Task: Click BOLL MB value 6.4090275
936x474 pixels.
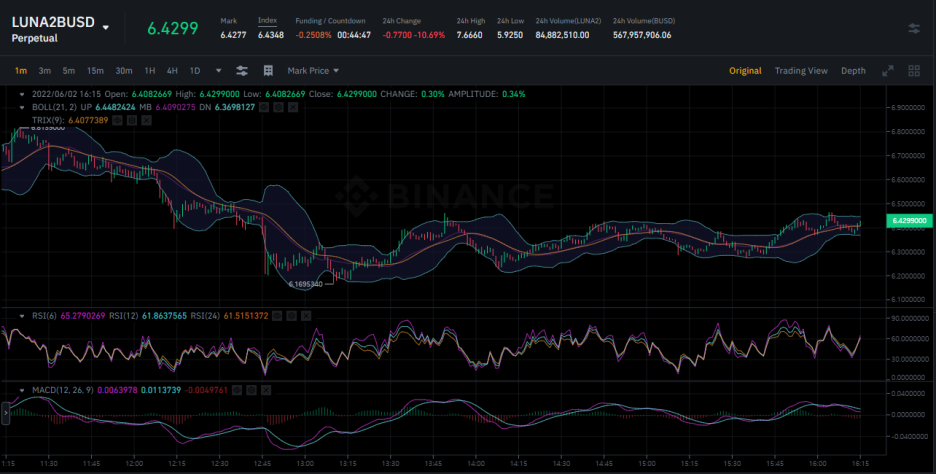Action: [176, 107]
